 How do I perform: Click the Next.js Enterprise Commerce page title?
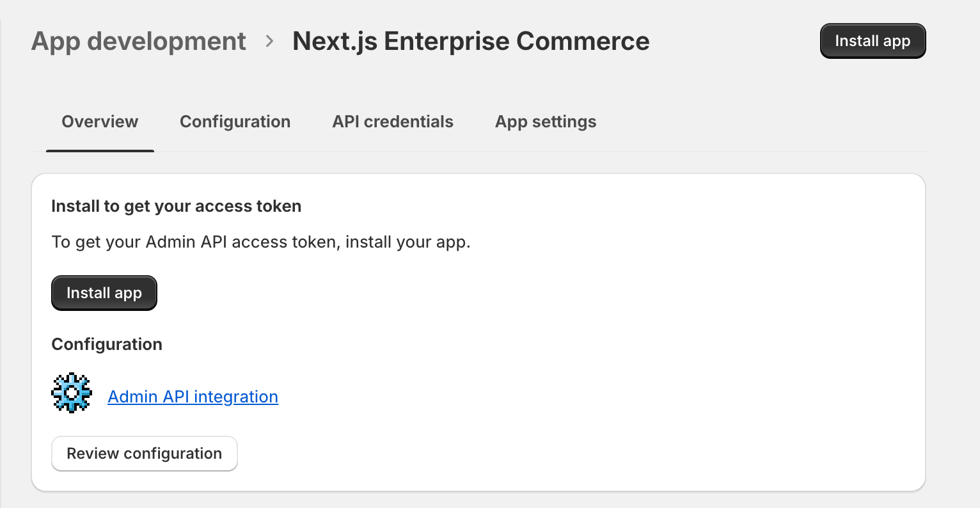point(470,41)
